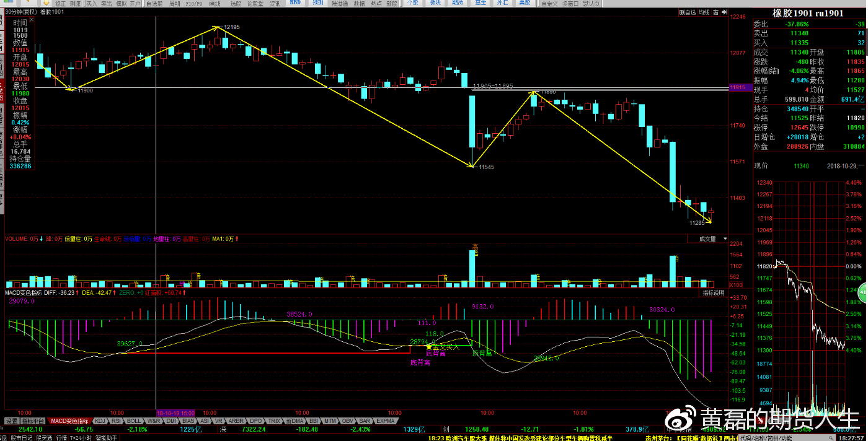The image size is (868, 441).
Task: Switch to the OBV indicator tab
Action: coord(348,421)
